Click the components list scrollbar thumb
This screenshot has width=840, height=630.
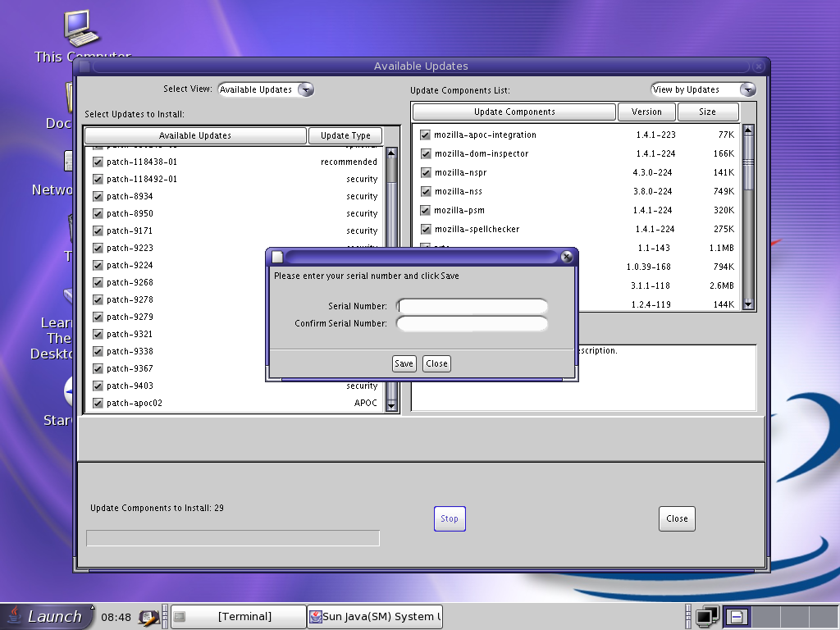[748, 162]
